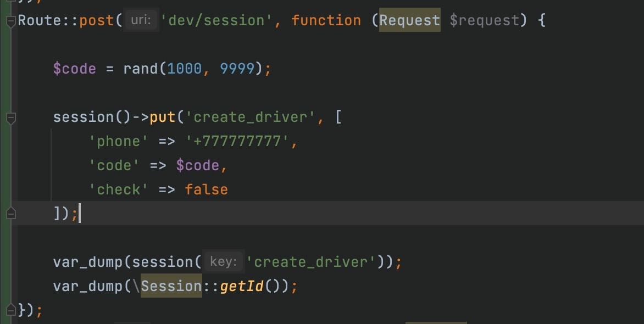Viewport: 644px width, 324px height.
Task: Click the false value
Action: pyautogui.click(x=206, y=189)
